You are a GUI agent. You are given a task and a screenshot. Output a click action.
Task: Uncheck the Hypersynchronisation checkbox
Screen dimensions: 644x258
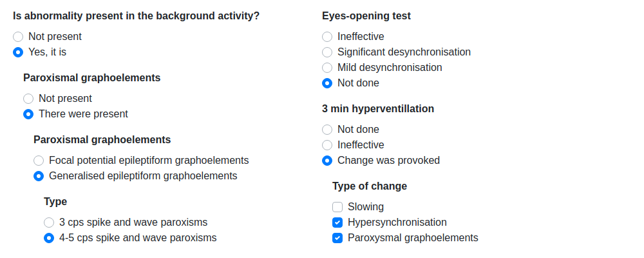[337, 223]
